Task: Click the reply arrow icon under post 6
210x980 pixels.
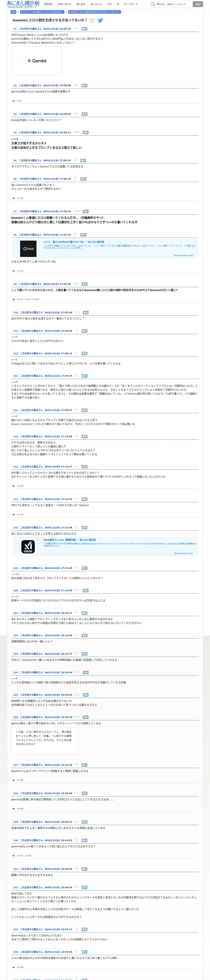Action: click(x=14, y=198)
